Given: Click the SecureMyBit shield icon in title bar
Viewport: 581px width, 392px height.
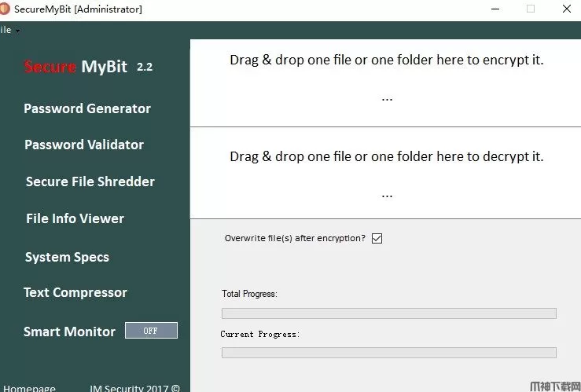Looking at the screenshot, I should 4,9.
